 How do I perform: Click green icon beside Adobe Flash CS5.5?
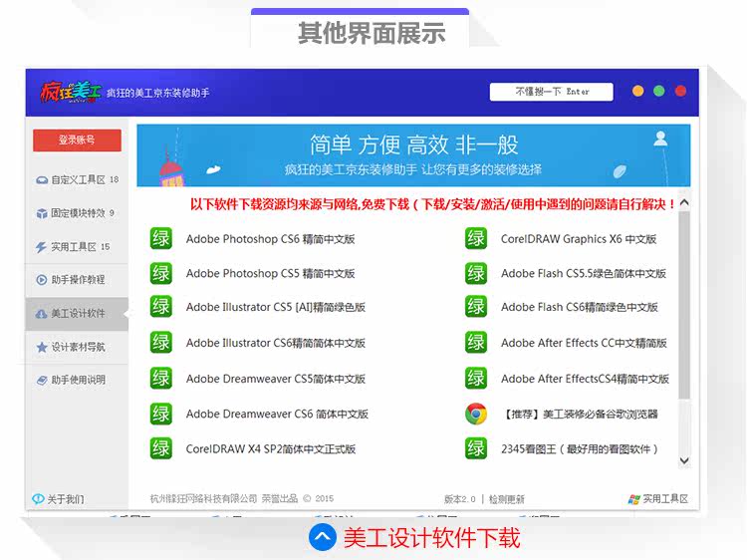(x=476, y=273)
